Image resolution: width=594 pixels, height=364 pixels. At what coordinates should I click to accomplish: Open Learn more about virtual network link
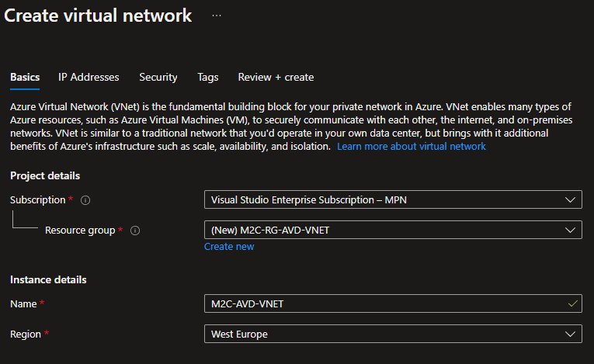(x=412, y=146)
